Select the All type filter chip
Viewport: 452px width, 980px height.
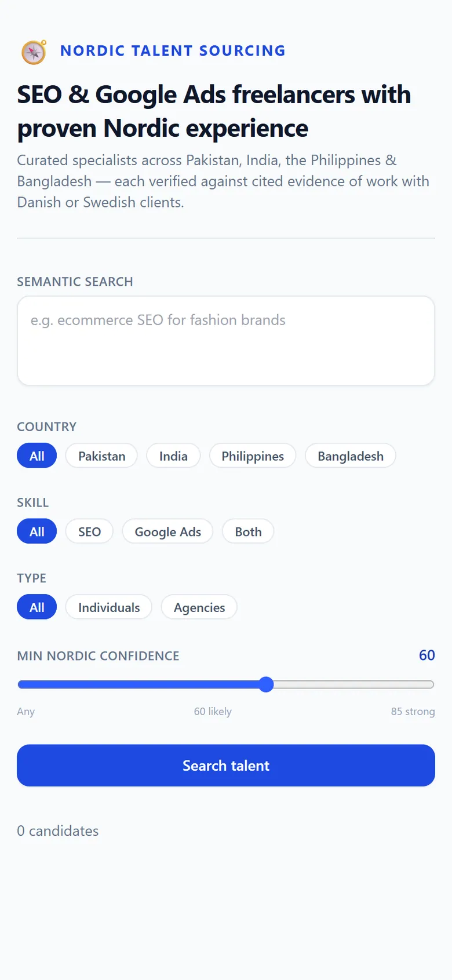pyautogui.click(x=37, y=607)
